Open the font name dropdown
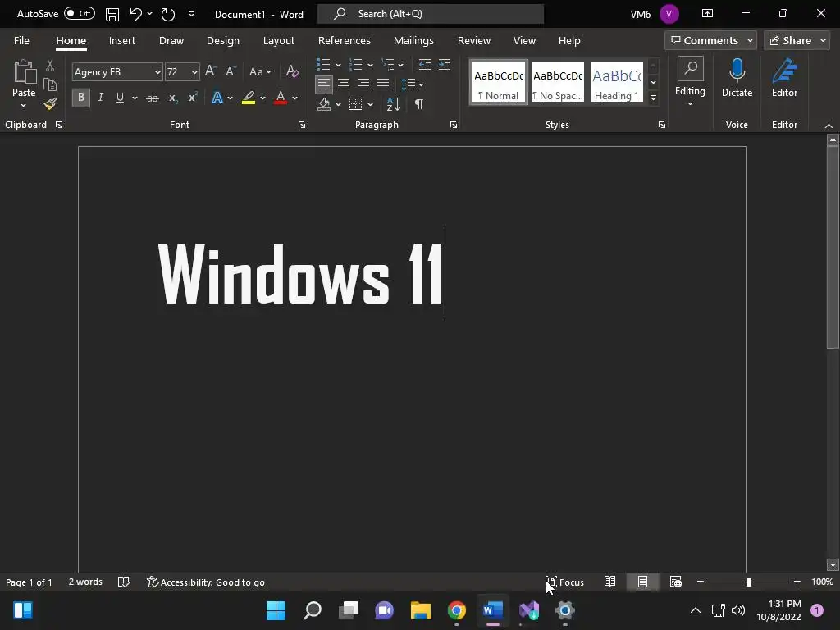 click(157, 72)
